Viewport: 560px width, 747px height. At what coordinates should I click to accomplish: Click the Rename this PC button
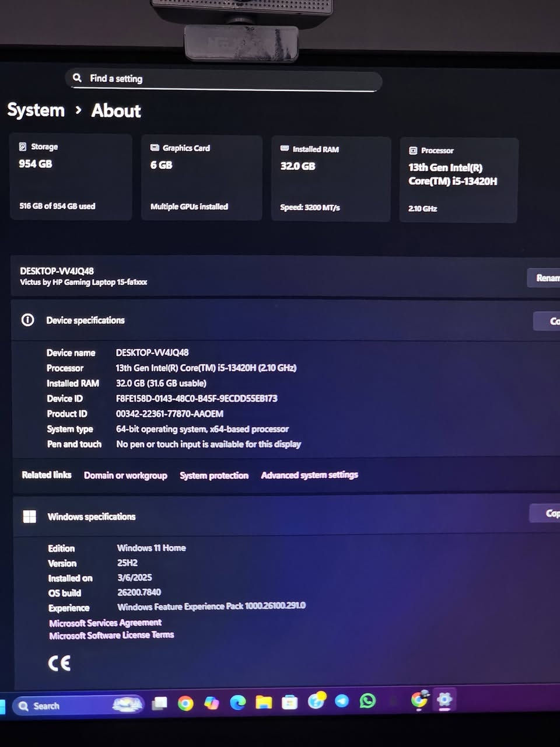click(x=545, y=278)
